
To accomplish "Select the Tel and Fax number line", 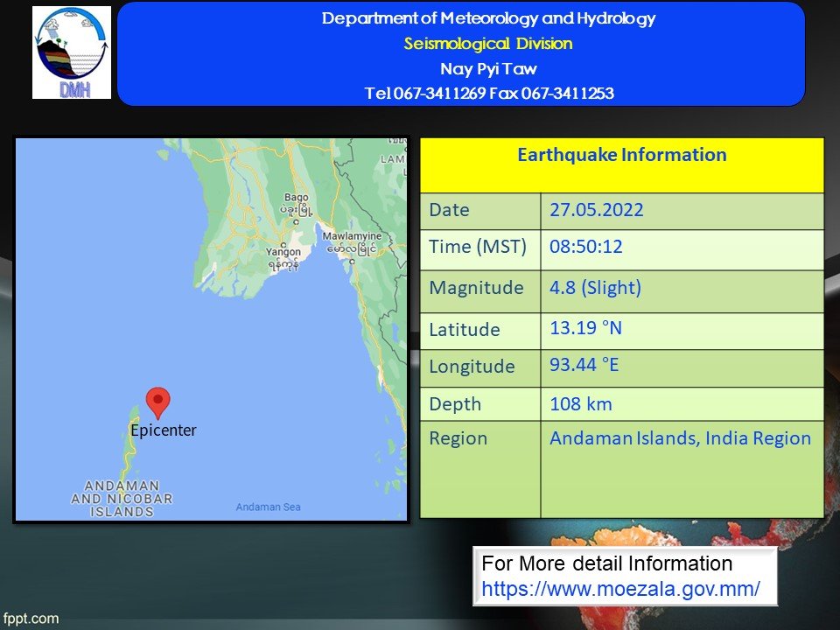I will pos(488,94).
